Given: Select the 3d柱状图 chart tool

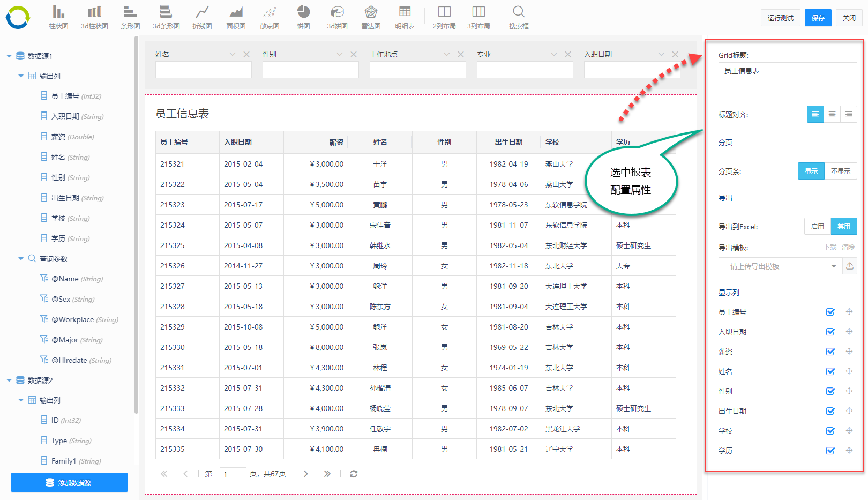Looking at the screenshot, I should pos(94,17).
